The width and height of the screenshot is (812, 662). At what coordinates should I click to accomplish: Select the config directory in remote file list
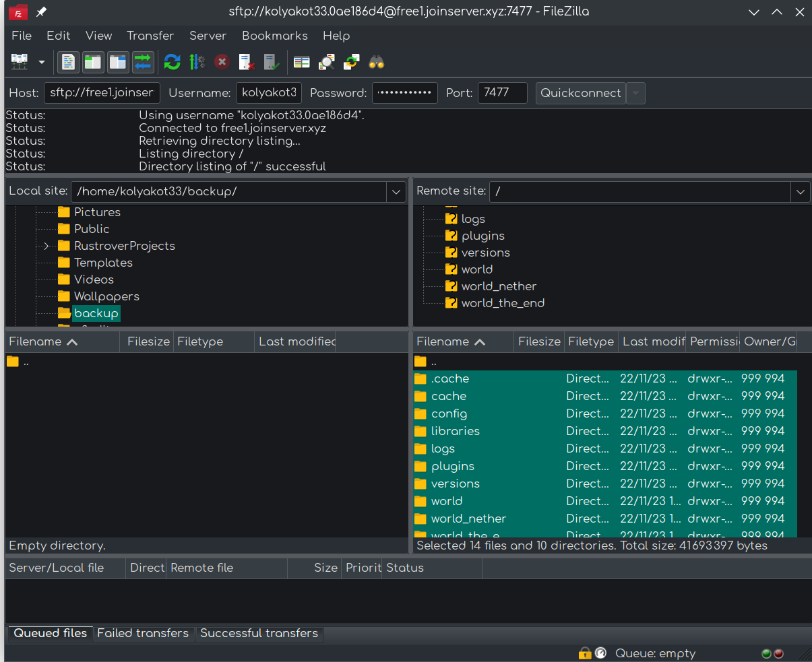coord(605,414)
